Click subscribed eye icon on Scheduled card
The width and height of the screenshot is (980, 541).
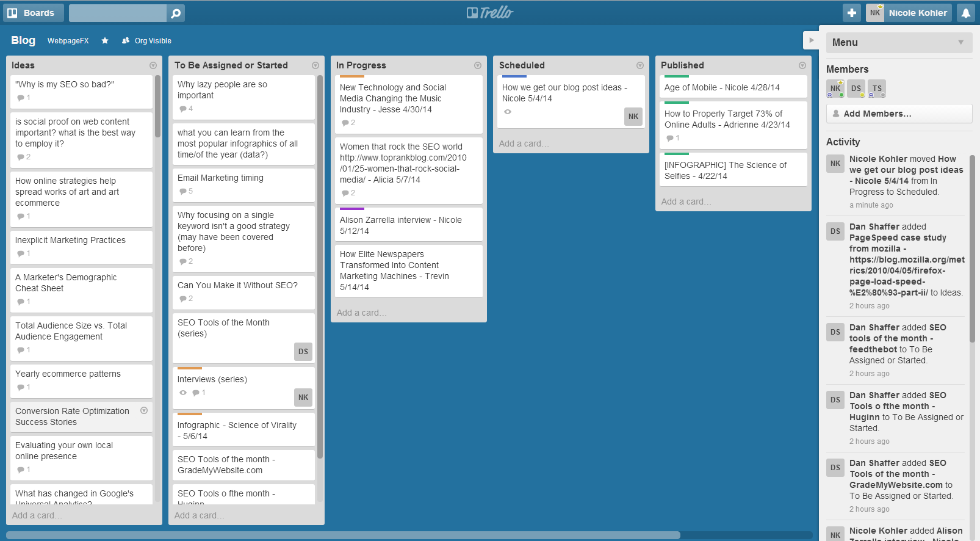[x=508, y=112]
